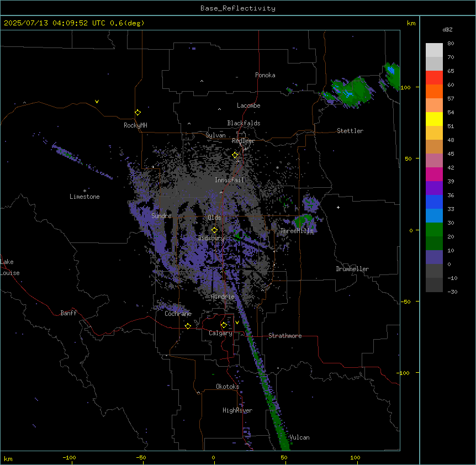Click the green radar streak near Vulcan
This screenshot has width=476, height=465.
point(280,431)
